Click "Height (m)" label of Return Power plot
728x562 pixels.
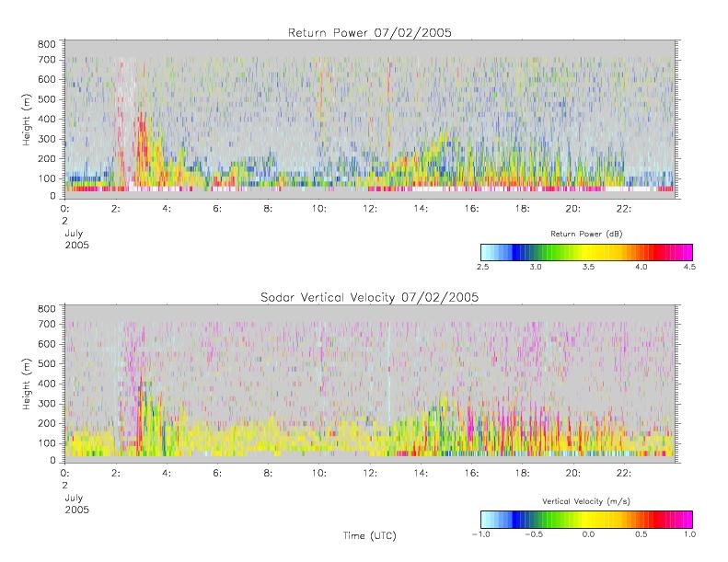coord(26,120)
